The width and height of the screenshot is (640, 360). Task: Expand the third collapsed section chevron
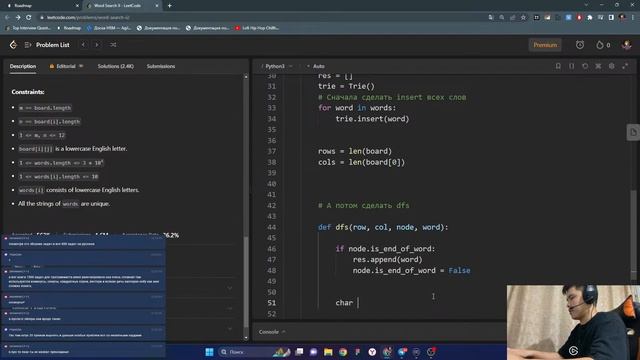pos(230,329)
